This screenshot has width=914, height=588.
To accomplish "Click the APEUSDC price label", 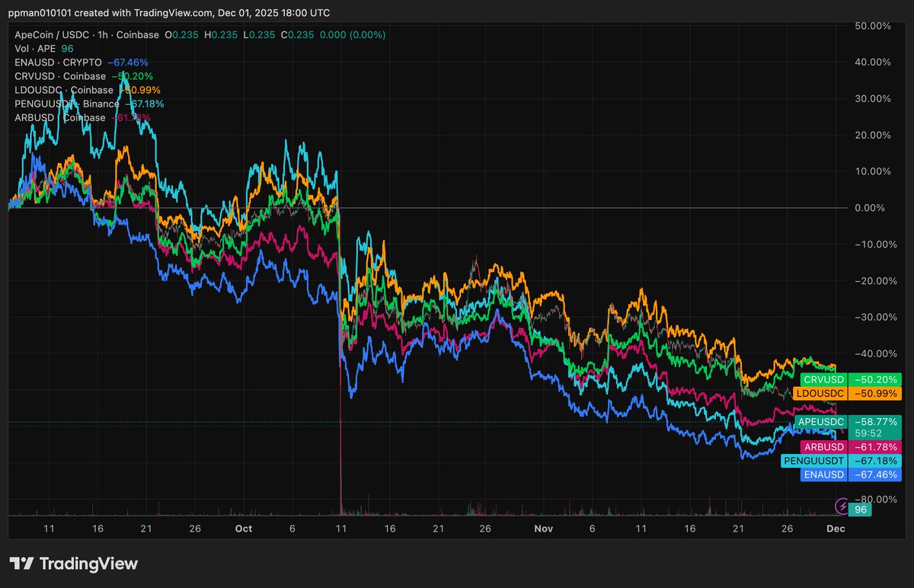I will (849, 421).
